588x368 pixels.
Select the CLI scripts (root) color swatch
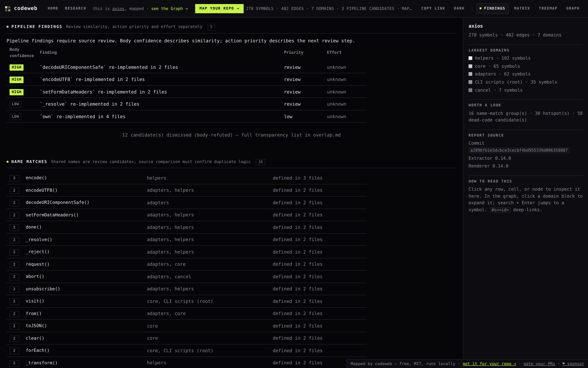[470, 82]
